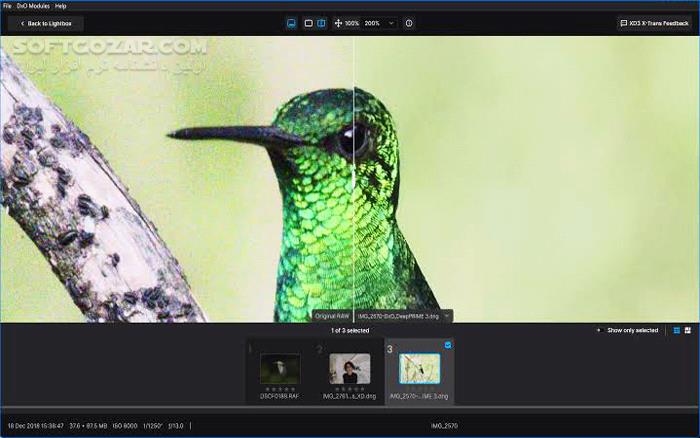Select the IMG_2761 dng thumbnail
The width and height of the screenshot is (700, 438).
point(350,369)
